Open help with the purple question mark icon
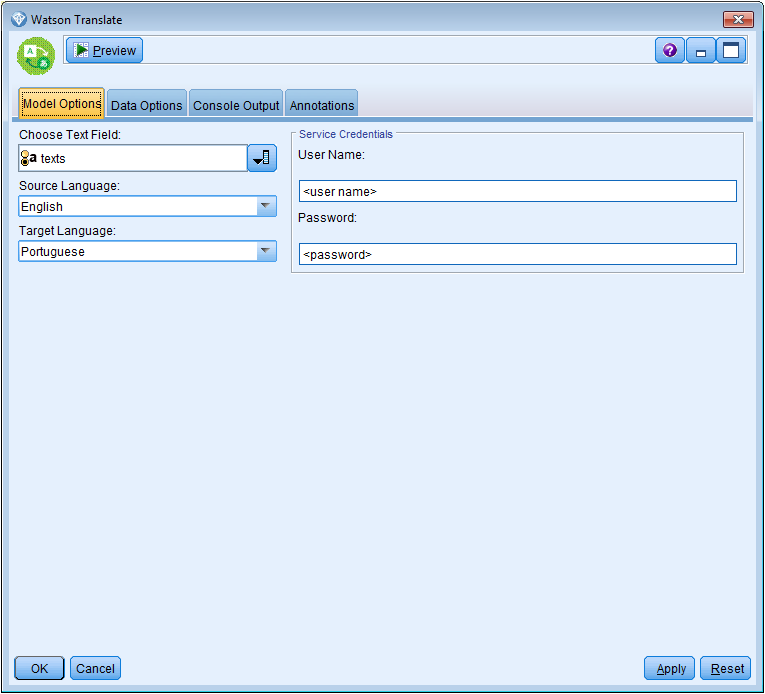Image resolution: width=765 pixels, height=694 pixels. pos(670,50)
